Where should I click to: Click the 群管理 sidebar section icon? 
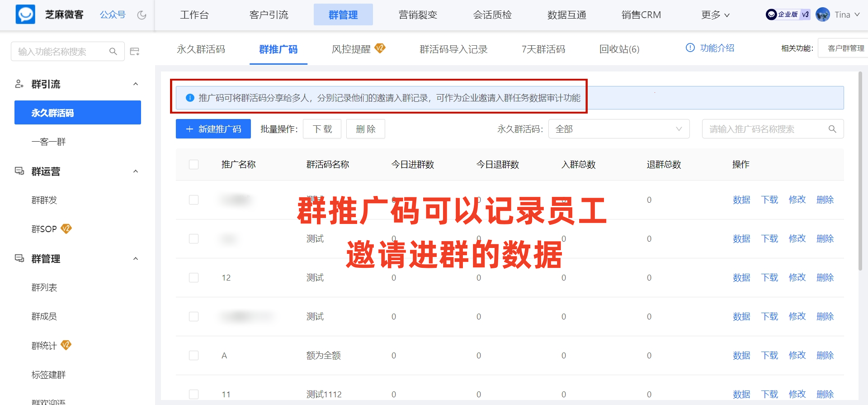(x=19, y=258)
